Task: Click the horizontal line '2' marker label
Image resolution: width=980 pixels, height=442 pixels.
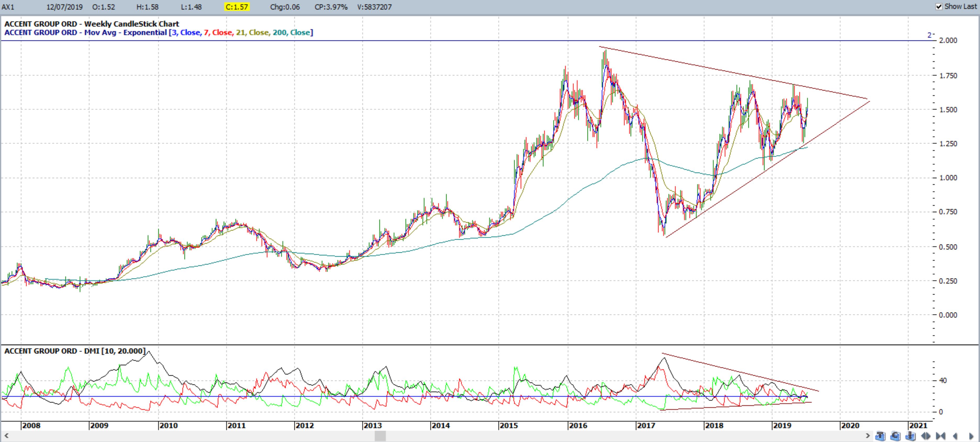Action: (929, 35)
